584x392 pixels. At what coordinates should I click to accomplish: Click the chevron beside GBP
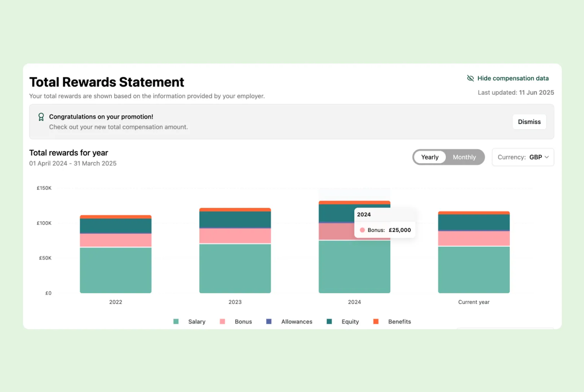point(547,157)
